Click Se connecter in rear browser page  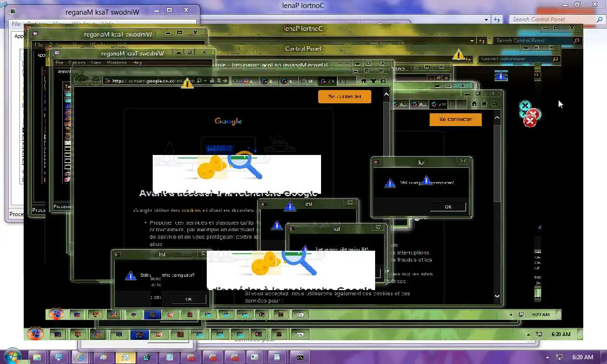[456, 119]
